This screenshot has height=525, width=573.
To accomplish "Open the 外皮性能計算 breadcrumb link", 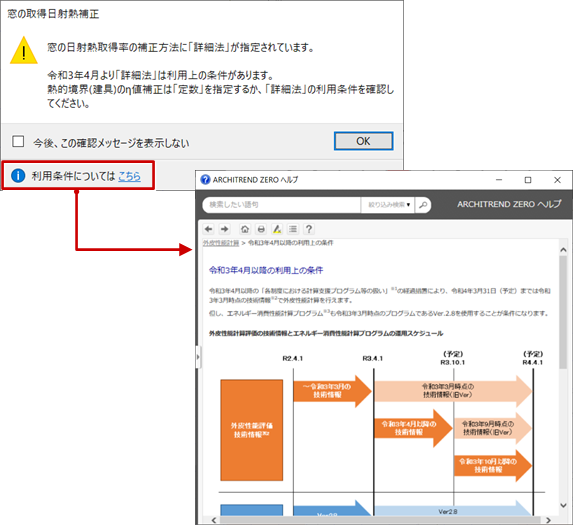I will coord(221,243).
